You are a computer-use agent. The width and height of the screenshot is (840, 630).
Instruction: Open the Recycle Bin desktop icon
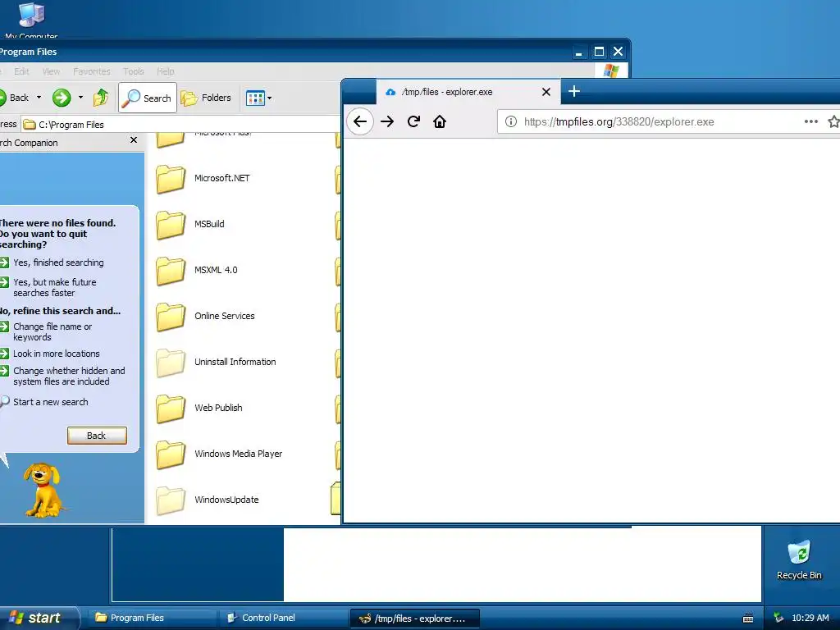pos(799,559)
